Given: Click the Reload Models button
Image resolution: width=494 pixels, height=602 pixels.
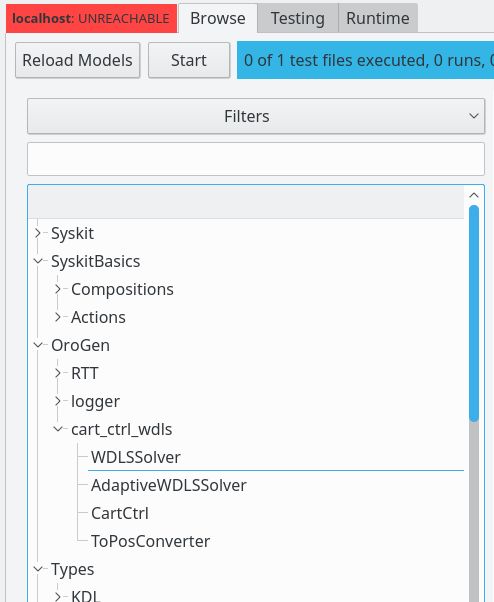Looking at the screenshot, I should coord(78,60).
